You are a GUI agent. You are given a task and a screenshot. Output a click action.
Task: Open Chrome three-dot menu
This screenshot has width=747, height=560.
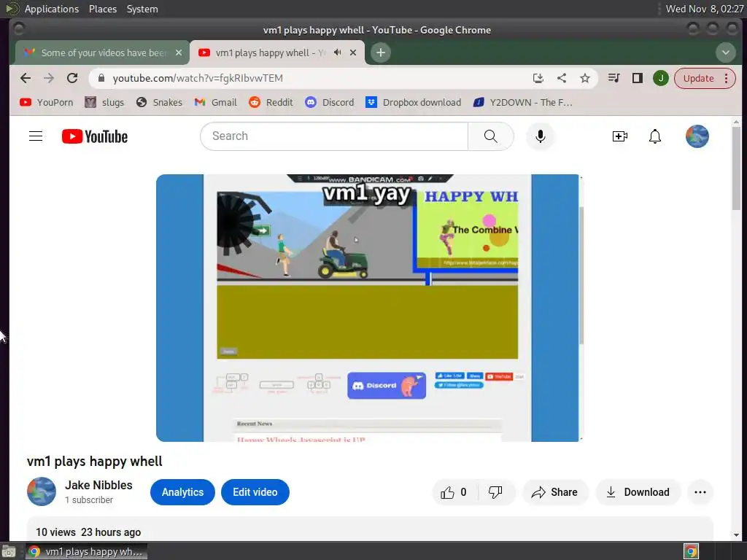click(727, 78)
